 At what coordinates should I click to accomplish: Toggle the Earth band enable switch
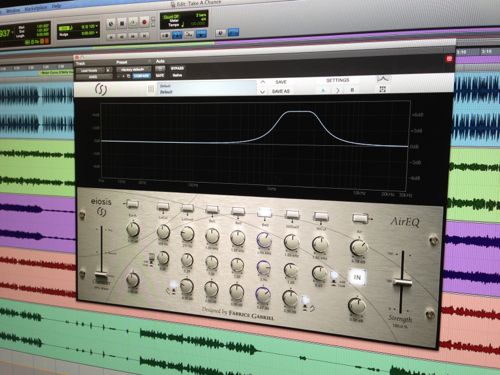tap(132, 203)
